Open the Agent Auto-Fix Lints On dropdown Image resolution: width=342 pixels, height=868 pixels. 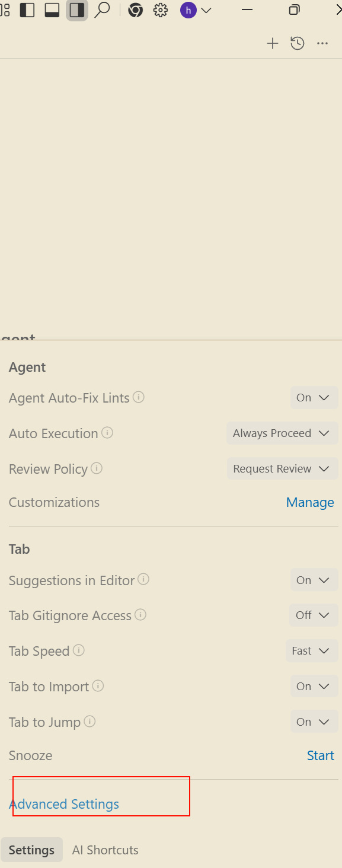314,398
